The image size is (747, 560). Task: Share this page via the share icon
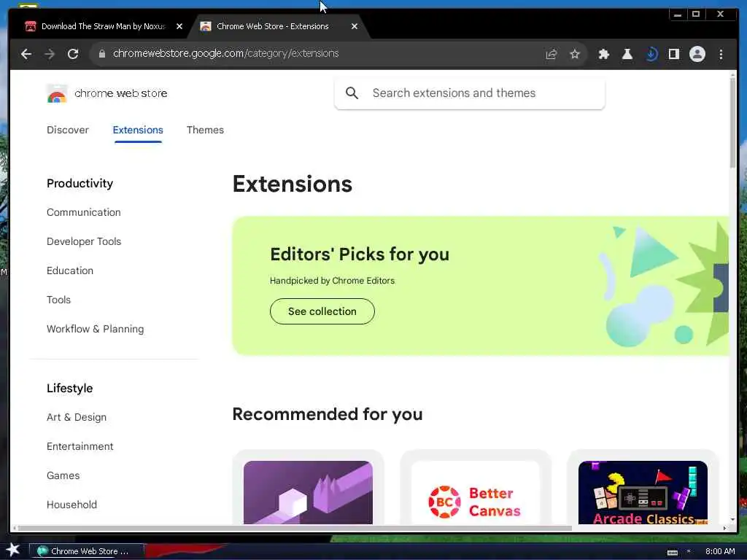(551, 54)
